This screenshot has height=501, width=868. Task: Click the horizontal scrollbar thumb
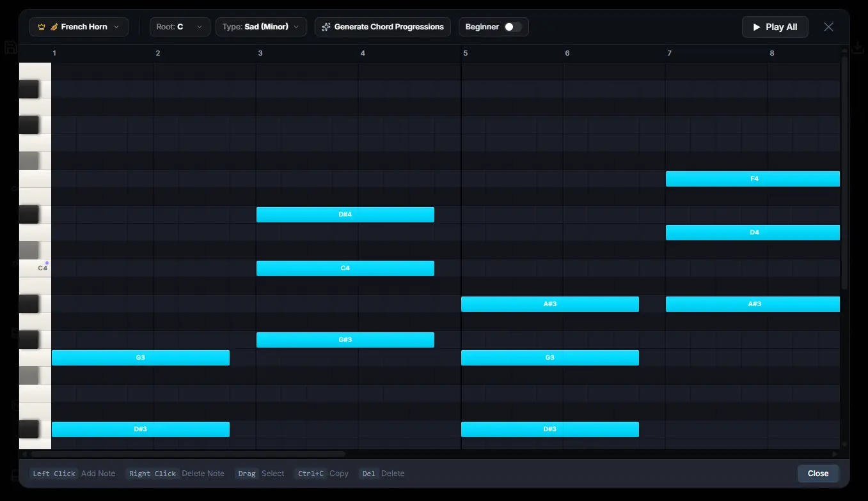pos(187,454)
